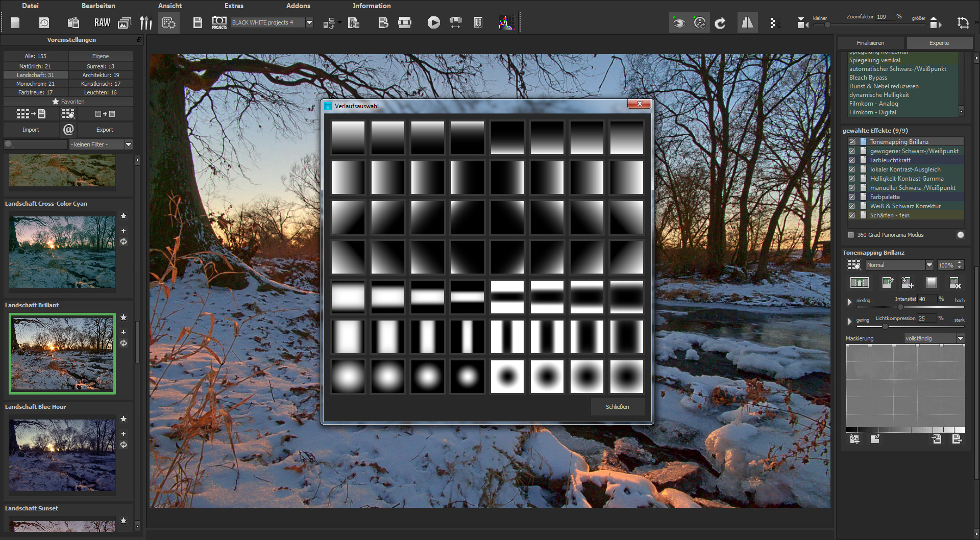The width and height of the screenshot is (980, 540).
Task: Expand the keinen Filter dropdown
Action: pos(128,144)
